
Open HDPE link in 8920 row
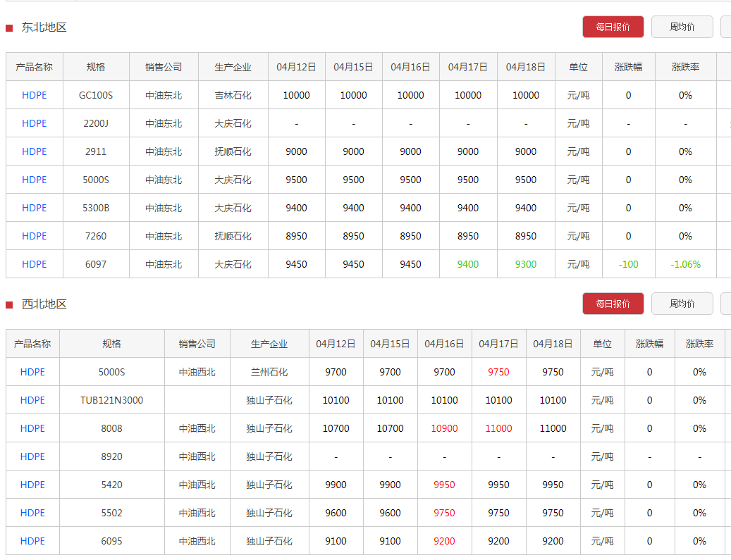click(32, 456)
